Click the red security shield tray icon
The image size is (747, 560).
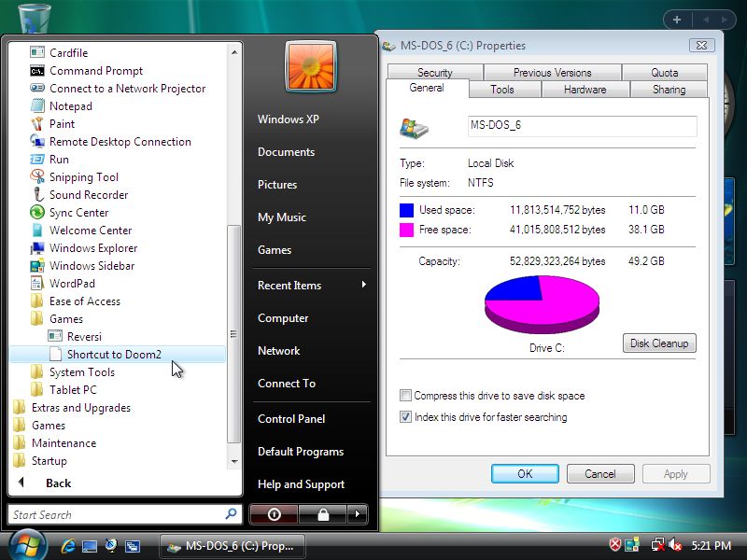click(615, 545)
